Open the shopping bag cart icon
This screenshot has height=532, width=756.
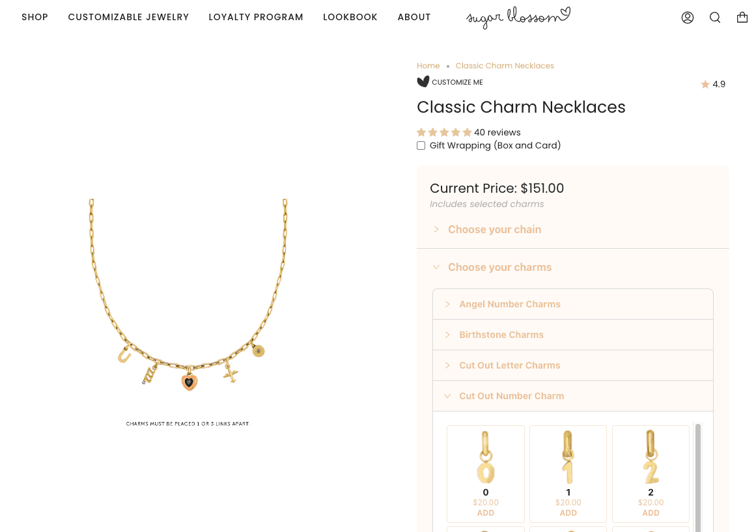[742, 18]
